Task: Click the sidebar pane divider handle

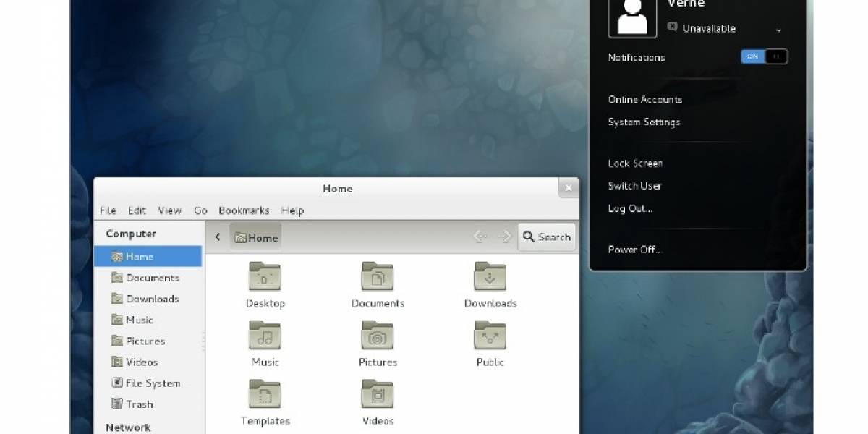Action: (204, 342)
